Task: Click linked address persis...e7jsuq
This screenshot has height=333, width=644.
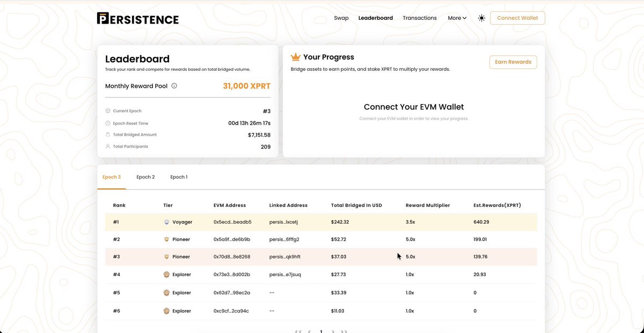Action: click(286, 275)
